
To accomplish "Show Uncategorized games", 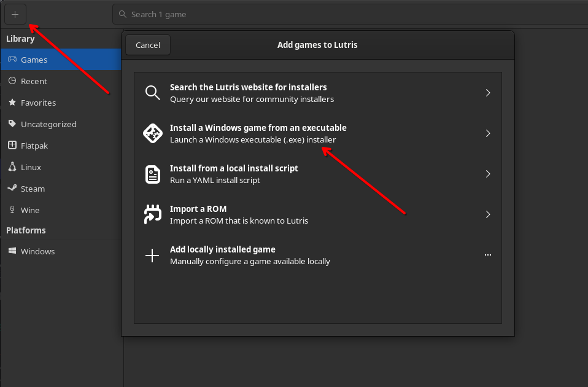I will [x=61, y=124].
